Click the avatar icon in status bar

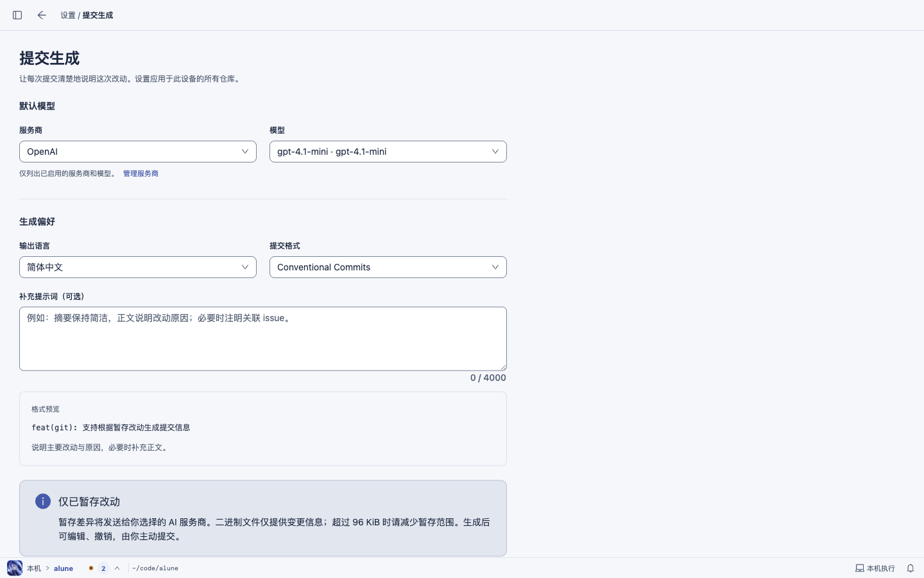tap(15, 568)
